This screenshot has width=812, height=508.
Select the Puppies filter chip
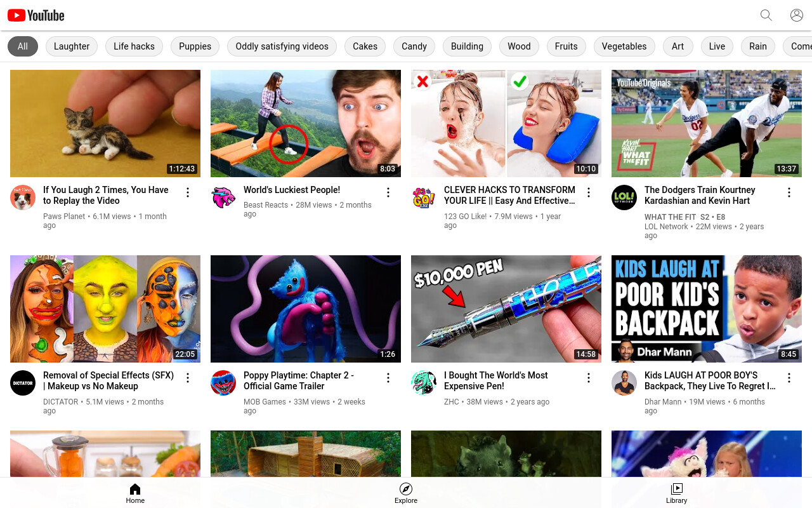pyautogui.click(x=195, y=46)
